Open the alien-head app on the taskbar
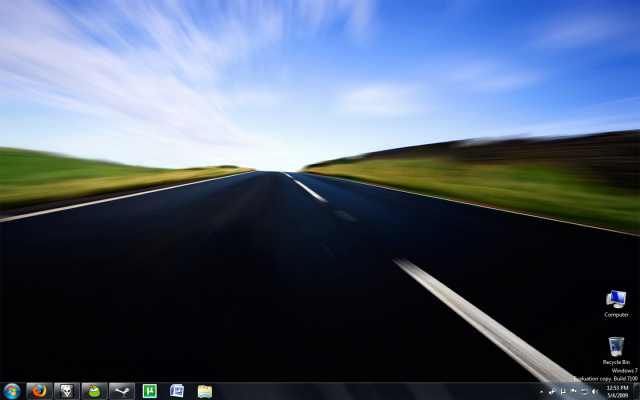The image size is (640, 400). click(67, 391)
